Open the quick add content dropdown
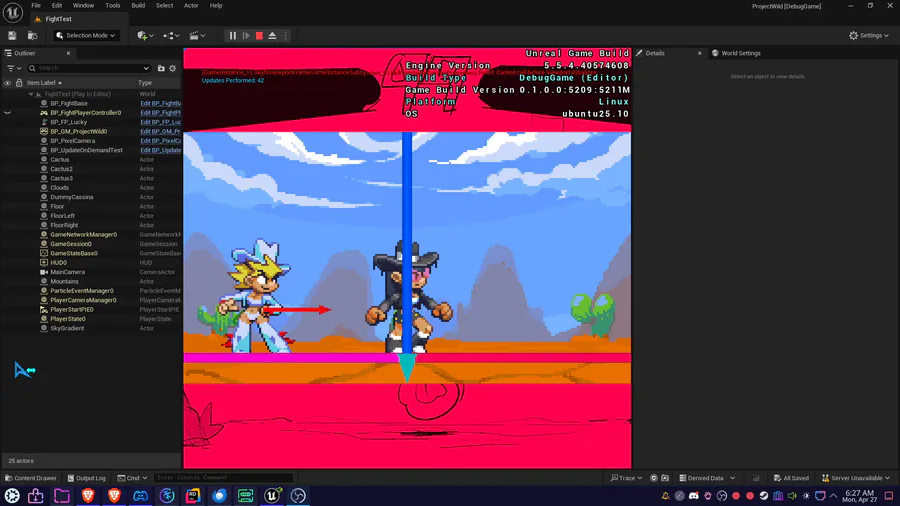 [145, 36]
